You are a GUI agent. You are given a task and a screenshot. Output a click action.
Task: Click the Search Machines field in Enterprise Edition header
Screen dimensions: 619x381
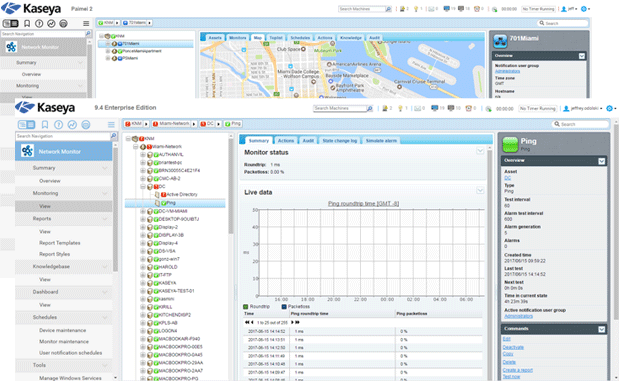[340, 108]
